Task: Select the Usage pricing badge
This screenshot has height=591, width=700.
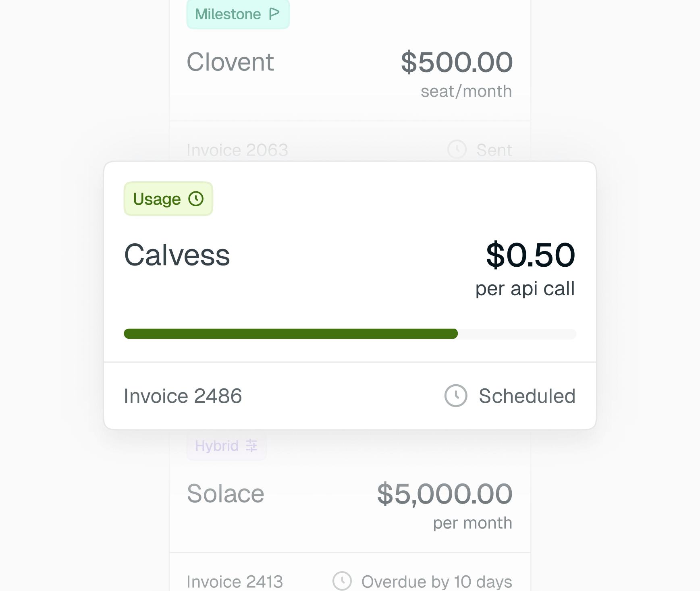Action: tap(168, 198)
